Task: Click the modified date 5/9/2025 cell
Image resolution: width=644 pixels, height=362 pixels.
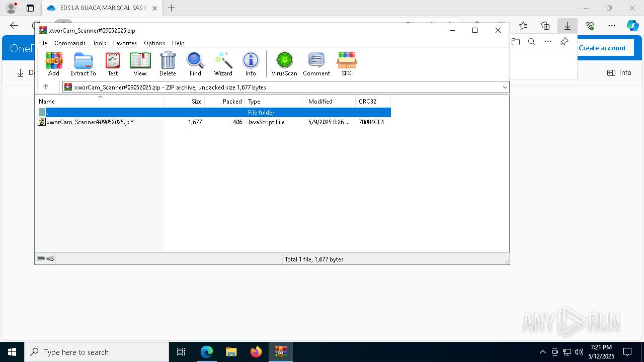Action: point(329,122)
